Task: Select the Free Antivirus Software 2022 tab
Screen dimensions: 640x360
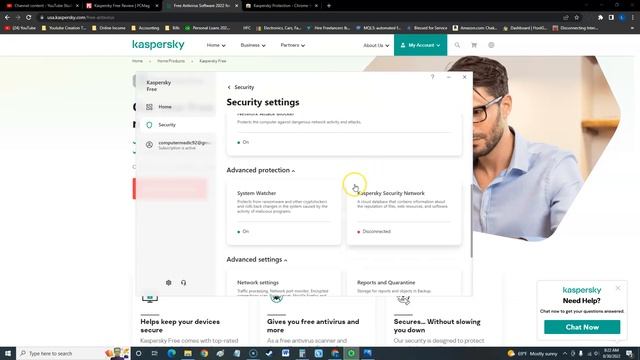Action: coord(202,6)
